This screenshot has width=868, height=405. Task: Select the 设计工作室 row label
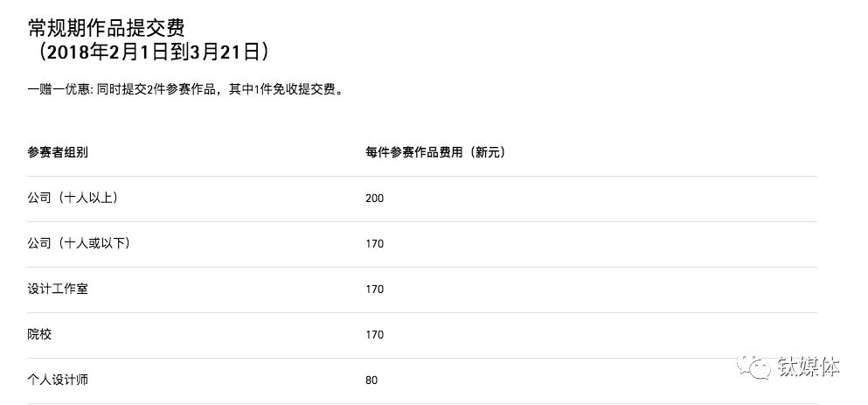[x=58, y=289]
